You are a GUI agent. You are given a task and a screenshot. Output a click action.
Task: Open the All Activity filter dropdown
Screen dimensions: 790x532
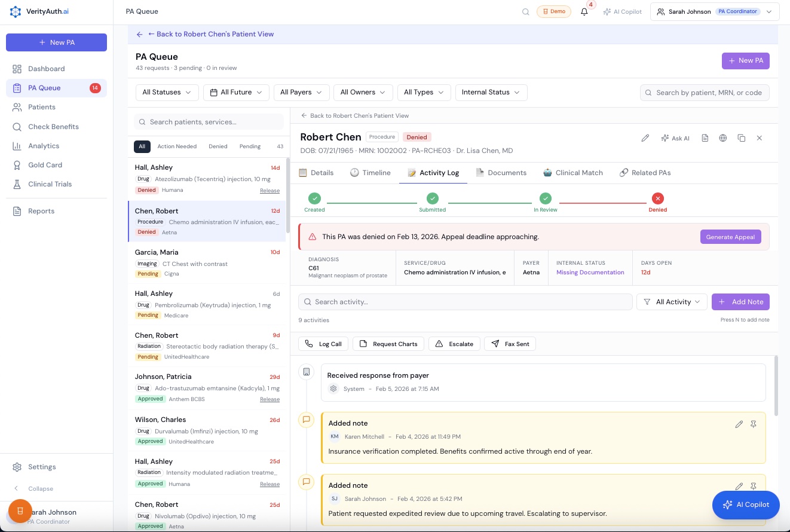[672, 302]
